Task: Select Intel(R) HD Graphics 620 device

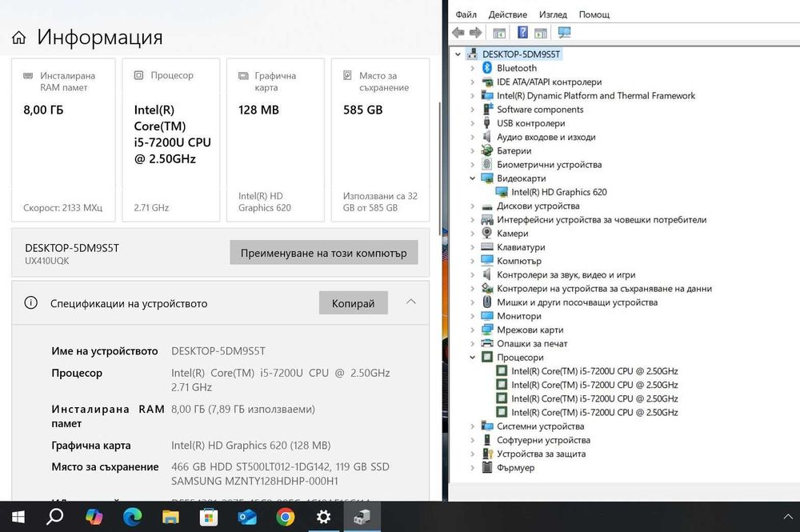Action: [559, 192]
